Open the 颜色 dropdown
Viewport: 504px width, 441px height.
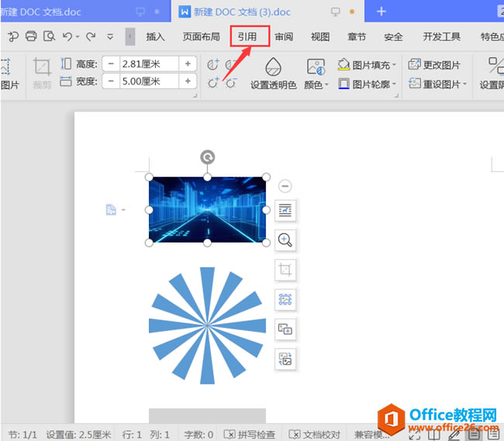[316, 73]
